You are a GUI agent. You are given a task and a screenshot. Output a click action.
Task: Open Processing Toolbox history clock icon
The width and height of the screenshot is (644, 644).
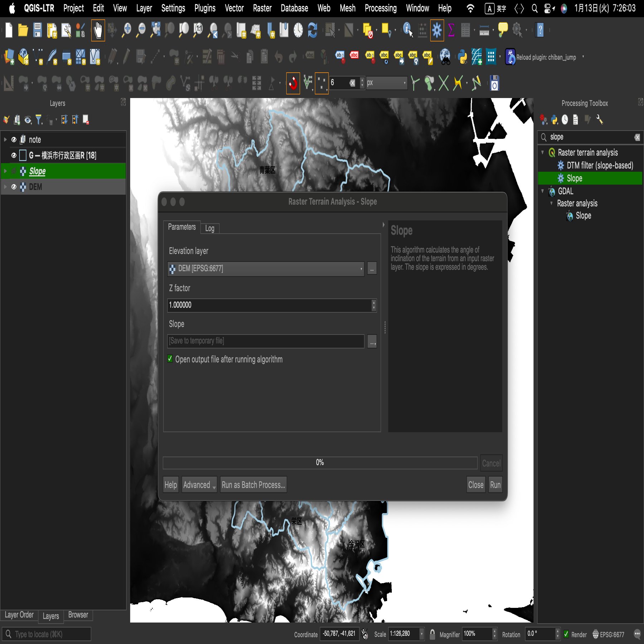pos(565,119)
